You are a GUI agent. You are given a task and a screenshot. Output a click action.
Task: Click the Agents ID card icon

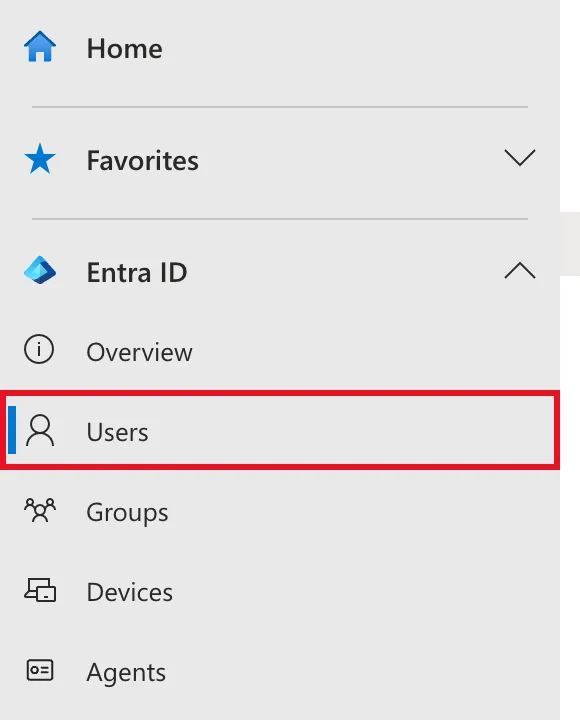pyautogui.click(x=40, y=670)
